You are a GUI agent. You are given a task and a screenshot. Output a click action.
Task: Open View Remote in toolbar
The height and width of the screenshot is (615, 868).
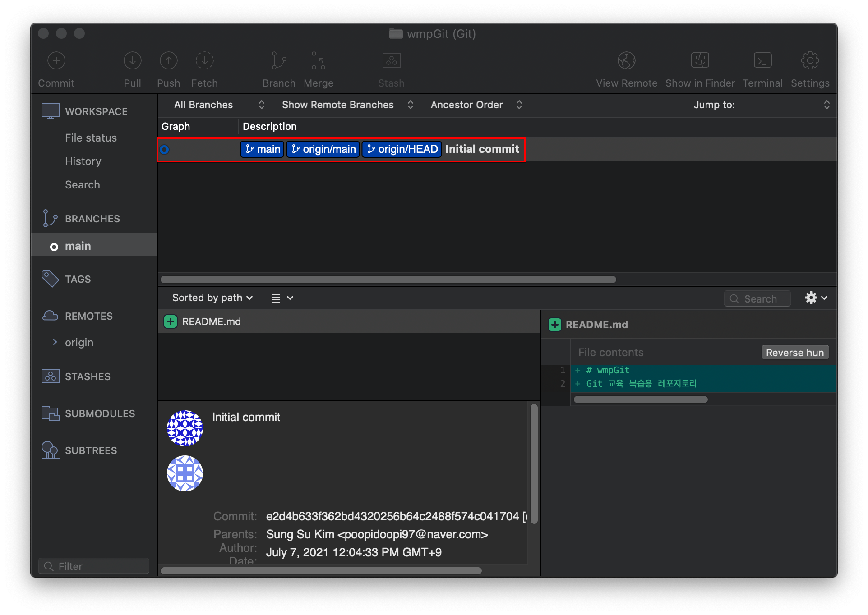(x=626, y=61)
